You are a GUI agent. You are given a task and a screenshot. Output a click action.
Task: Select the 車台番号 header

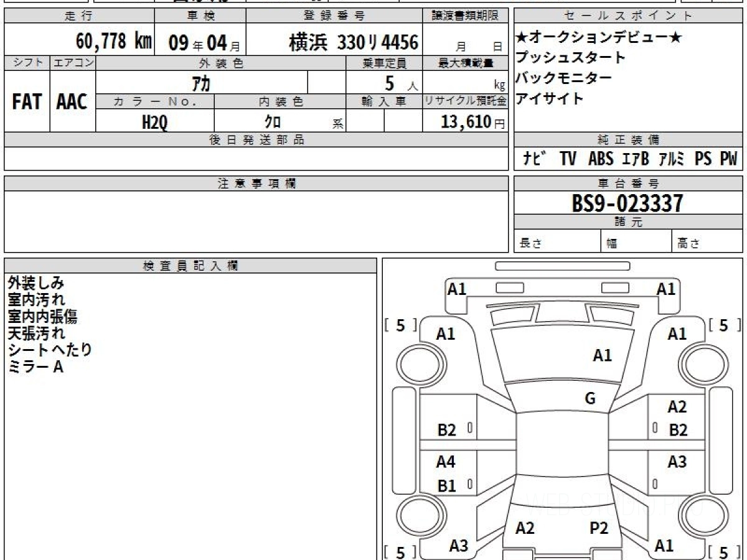point(628,184)
